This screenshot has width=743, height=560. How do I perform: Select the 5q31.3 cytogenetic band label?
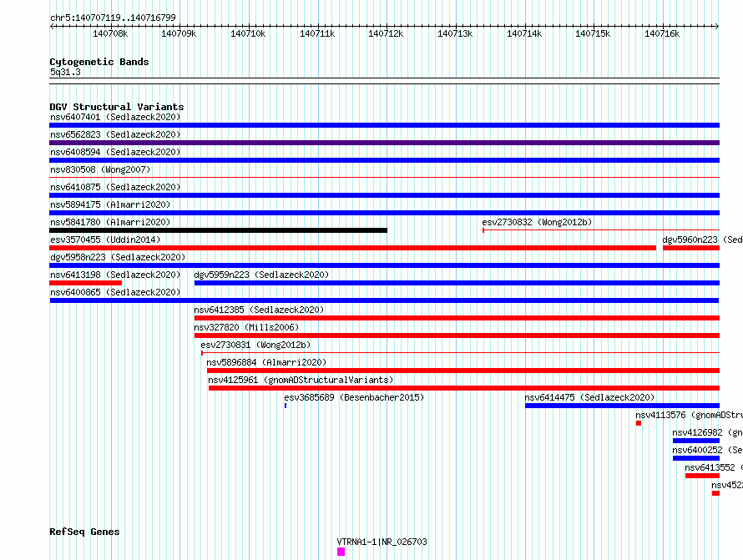[x=65, y=72]
